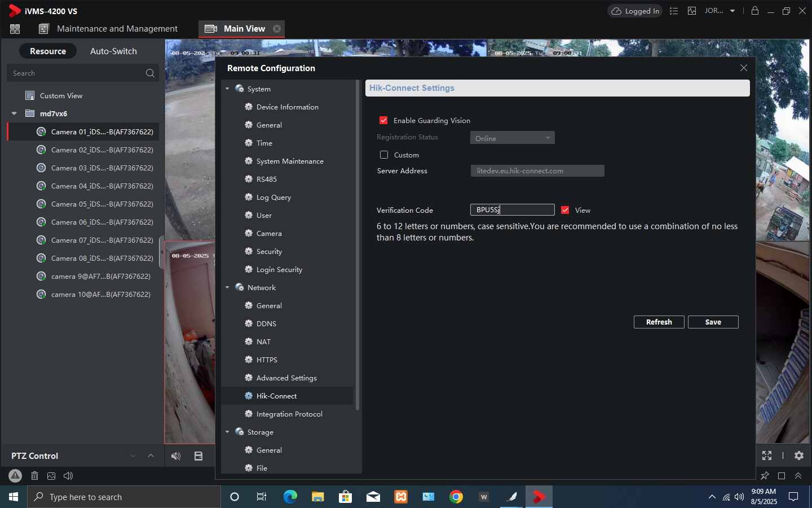Click the picture viewer icon in title bar
This screenshot has width=812, height=508.
[692, 11]
